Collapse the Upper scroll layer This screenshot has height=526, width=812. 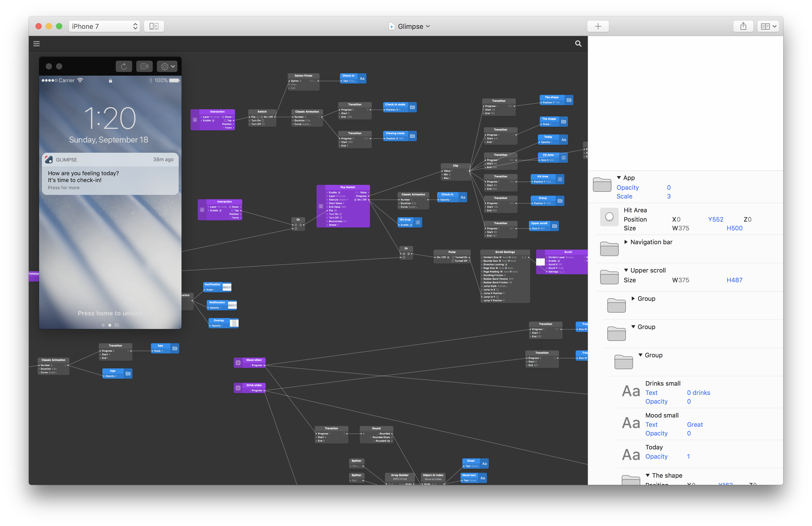(x=626, y=270)
